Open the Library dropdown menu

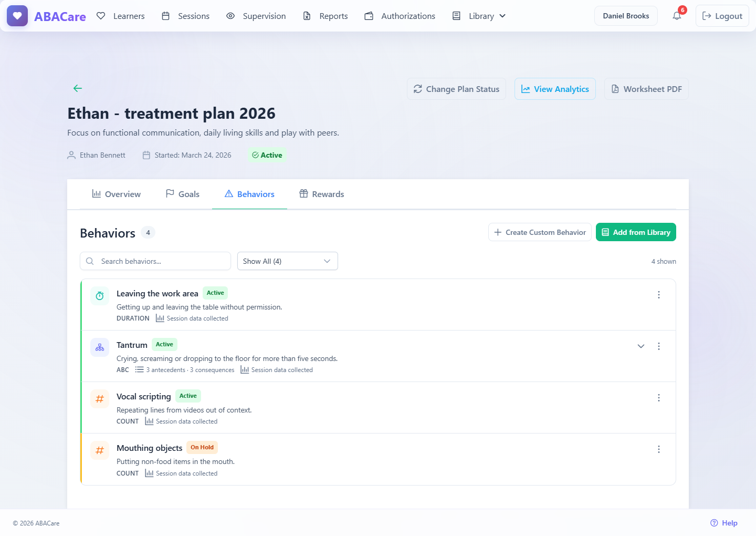pos(479,16)
